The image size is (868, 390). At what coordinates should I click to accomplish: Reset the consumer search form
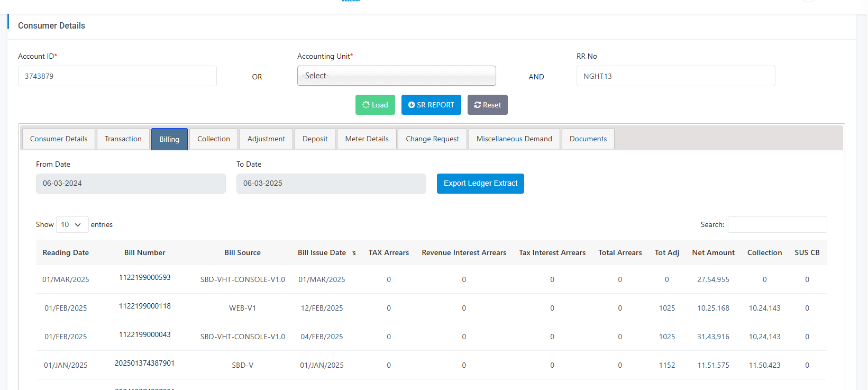tap(487, 105)
